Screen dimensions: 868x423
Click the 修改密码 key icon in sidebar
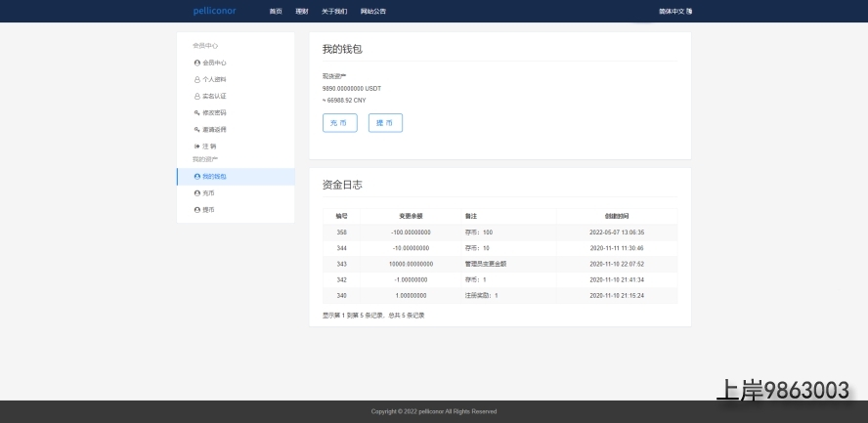pos(197,112)
